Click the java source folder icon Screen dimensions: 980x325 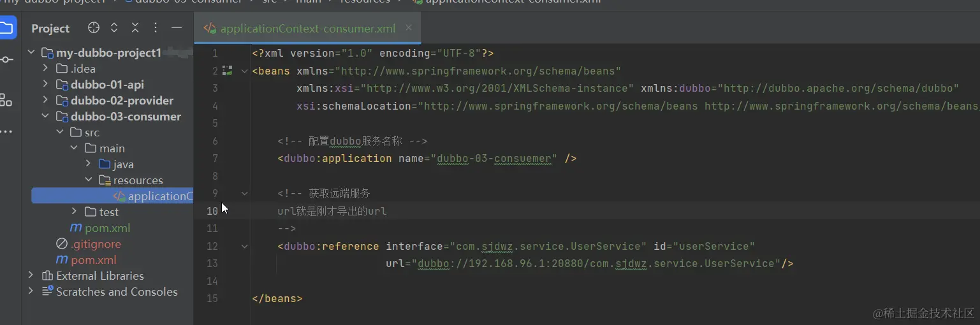pos(105,164)
